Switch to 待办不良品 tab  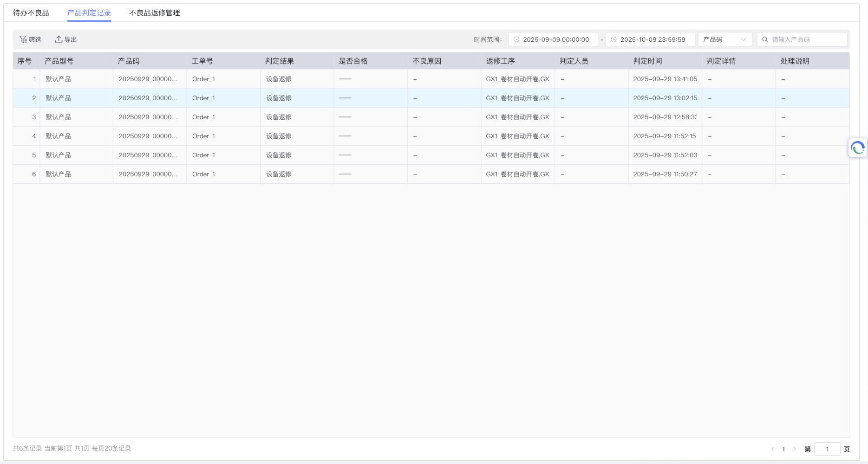coord(31,13)
